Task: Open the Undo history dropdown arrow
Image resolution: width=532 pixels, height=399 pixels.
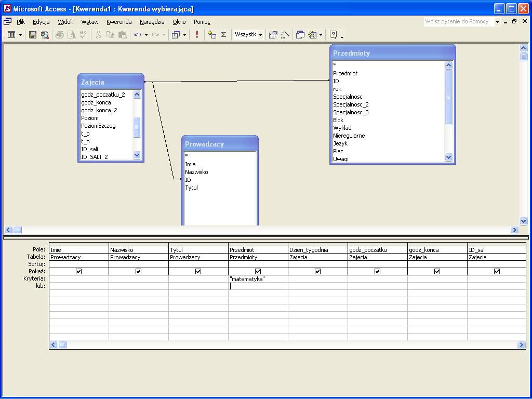Action: tap(146, 35)
